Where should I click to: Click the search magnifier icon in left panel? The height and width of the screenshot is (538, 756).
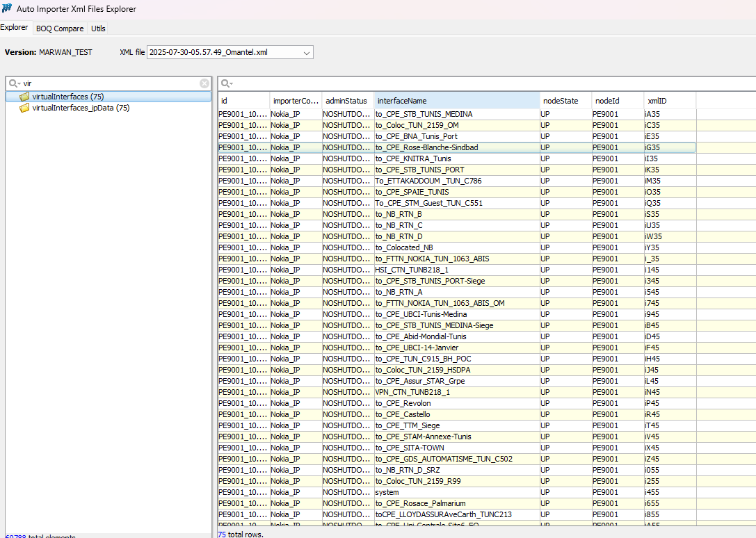[14, 83]
